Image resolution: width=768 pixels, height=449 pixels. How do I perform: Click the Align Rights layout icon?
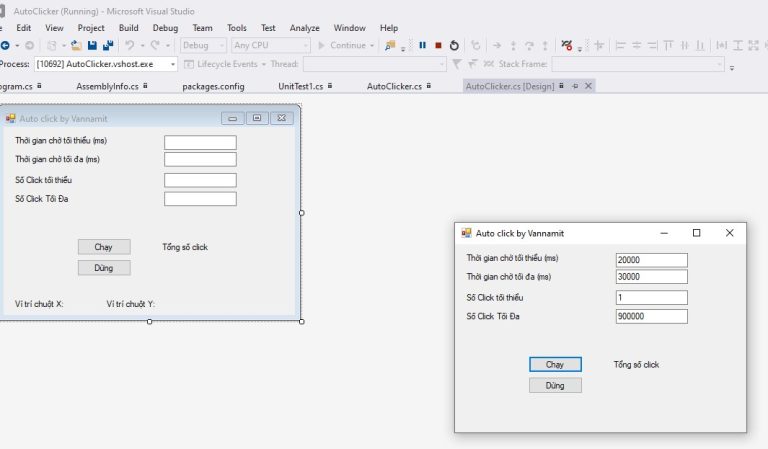pyautogui.click(x=652, y=46)
